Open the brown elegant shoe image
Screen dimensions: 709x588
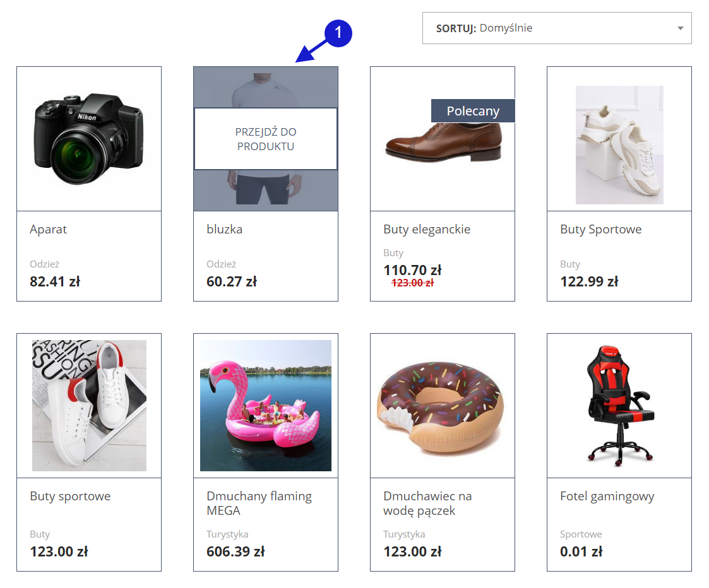(444, 141)
